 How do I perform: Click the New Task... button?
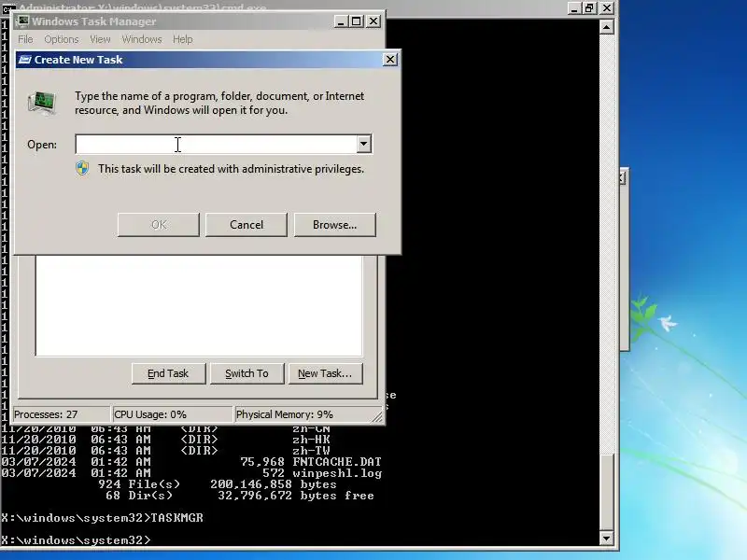(325, 373)
